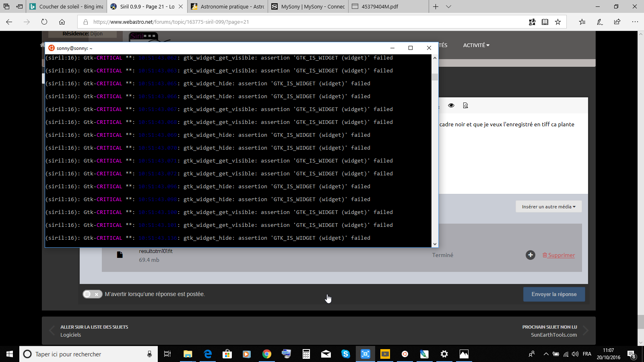Open next unread topic SunEarthTools.com

(554, 335)
